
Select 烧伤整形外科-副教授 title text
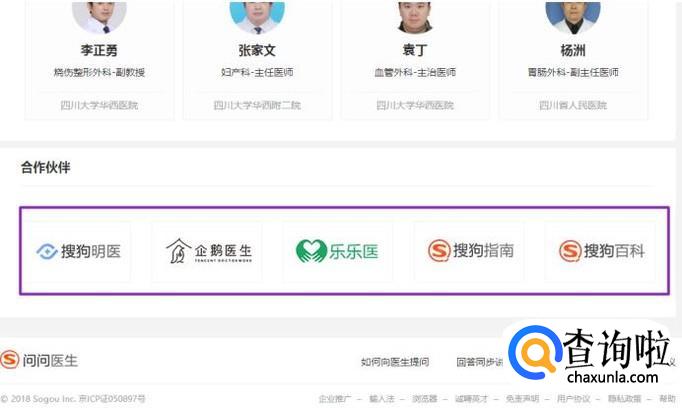[x=99, y=72]
